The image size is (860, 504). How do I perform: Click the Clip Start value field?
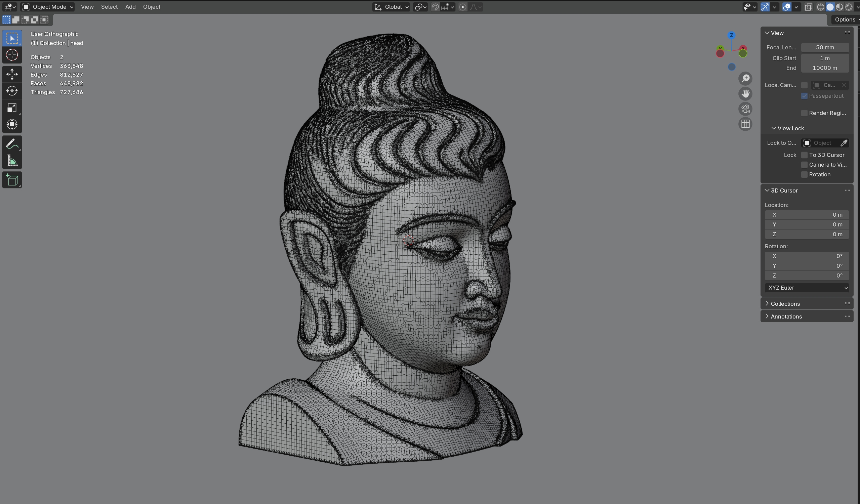(x=824, y=58)
